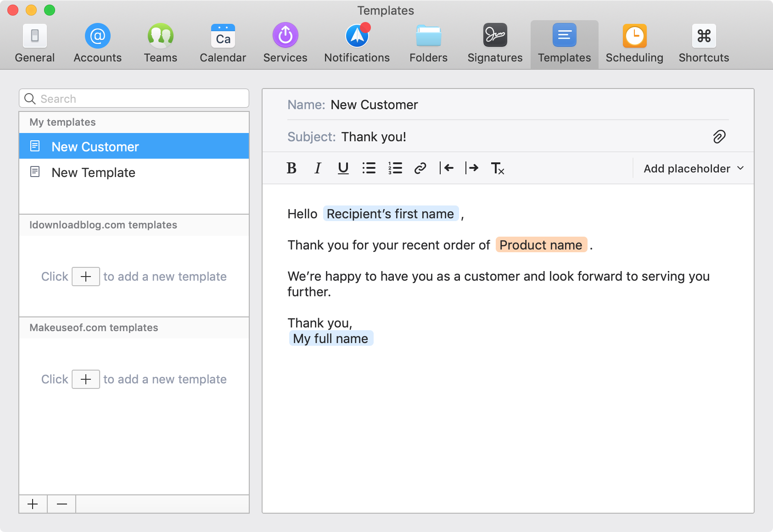773x532 pixels.
Task: Delete selected template using minus button
Action: (x=61, y=504)
